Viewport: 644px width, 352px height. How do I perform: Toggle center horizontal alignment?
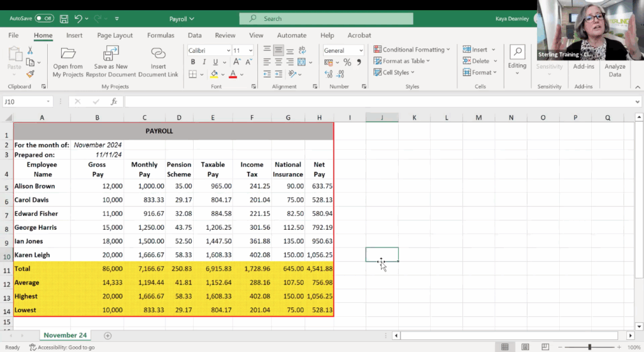[279, 62]
